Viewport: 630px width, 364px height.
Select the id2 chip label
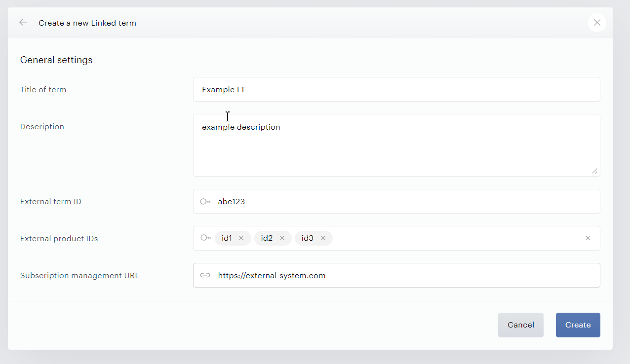[267, 238]
